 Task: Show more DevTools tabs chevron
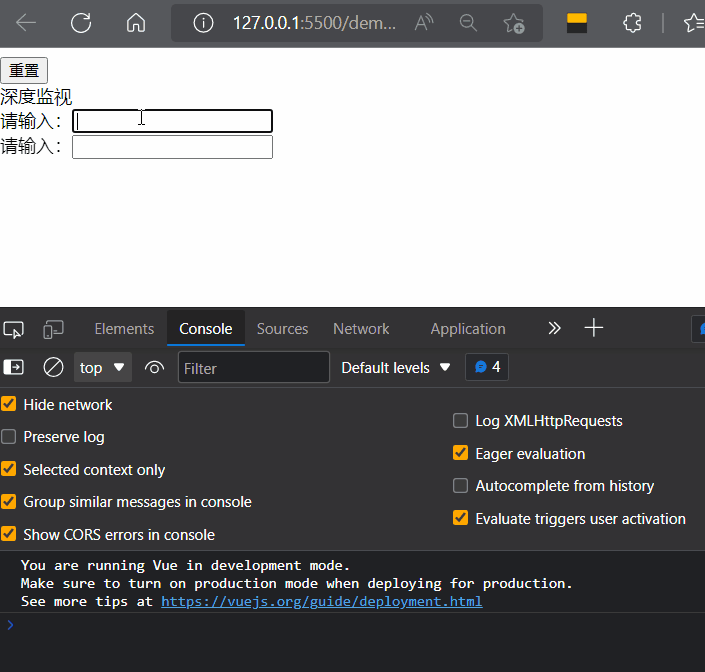point(554,328)
